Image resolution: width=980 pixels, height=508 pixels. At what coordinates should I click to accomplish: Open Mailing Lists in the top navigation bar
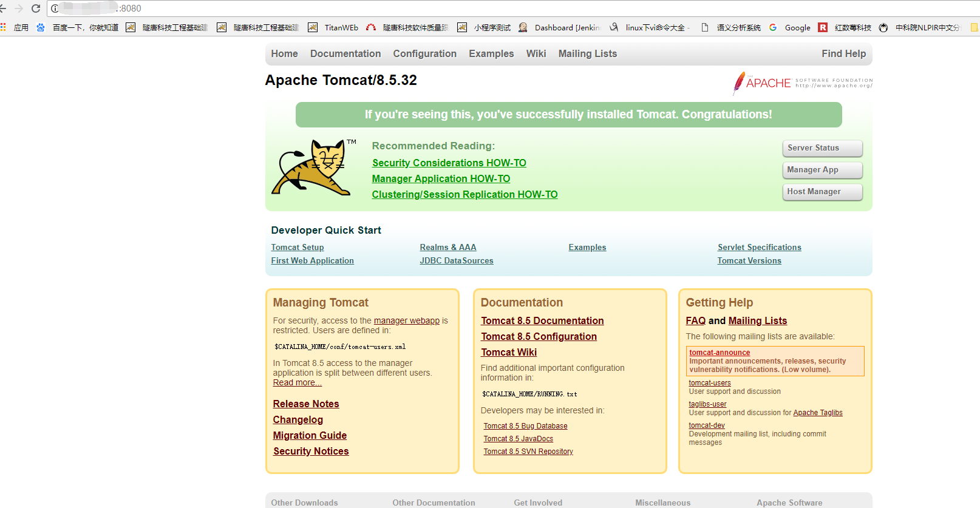click(x=588, y=53)
